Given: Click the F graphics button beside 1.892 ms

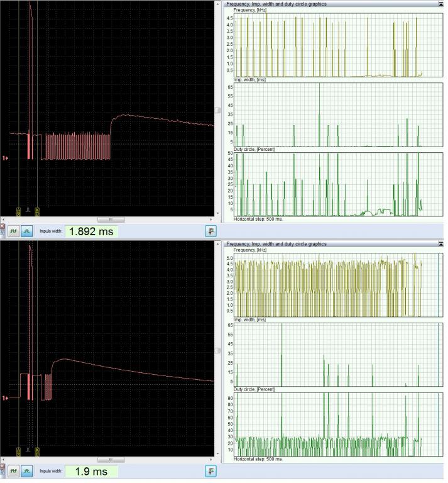Looking at the screenshot, I should [210, 231].
